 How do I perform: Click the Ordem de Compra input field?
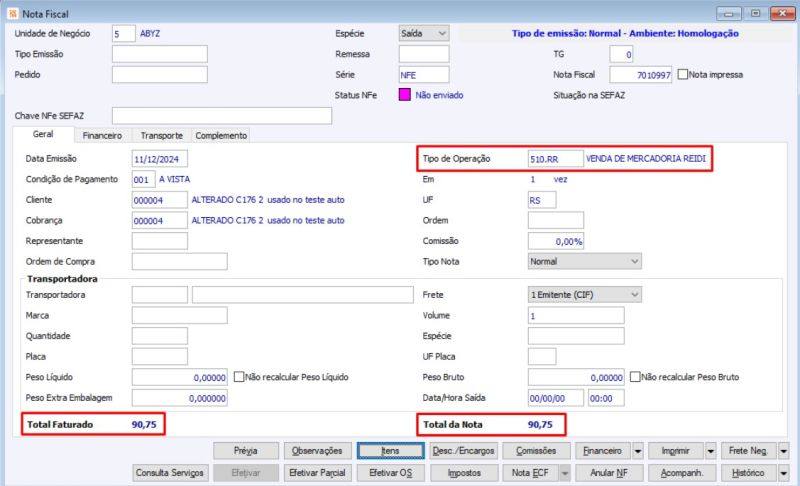coord(180,261)
